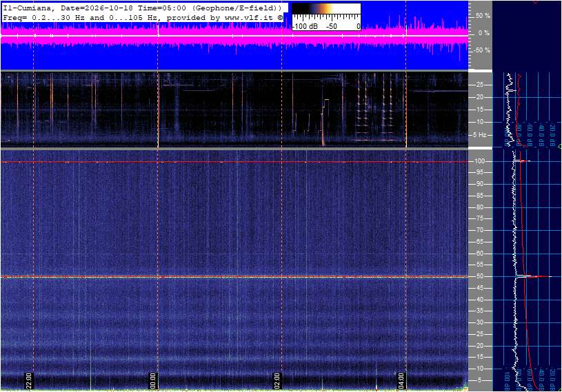This screenshot has width=562, height=392.
Task: Click the '-50' color scale label
Action: coord(331,26)
